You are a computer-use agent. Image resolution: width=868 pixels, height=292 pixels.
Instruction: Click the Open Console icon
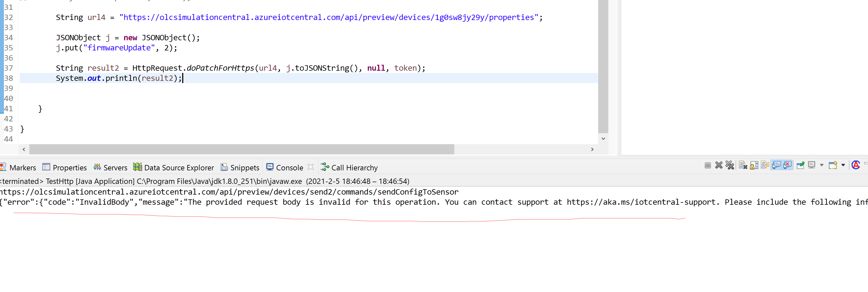[833, 165]
